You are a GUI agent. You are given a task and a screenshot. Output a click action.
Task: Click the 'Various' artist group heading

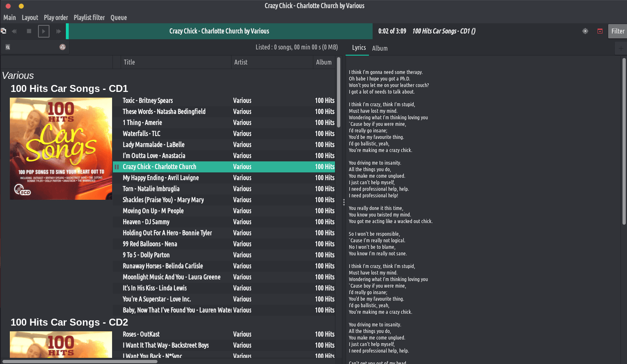point(18,76)
